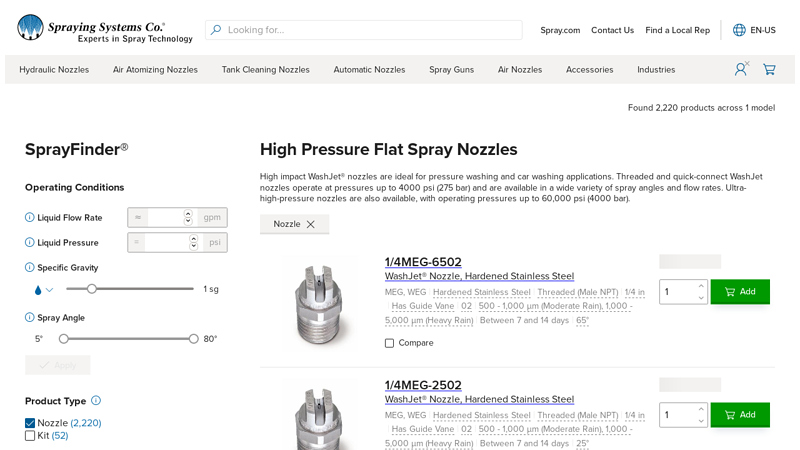Click info icon beside Liquid Flow Rate

coord(30,217)
